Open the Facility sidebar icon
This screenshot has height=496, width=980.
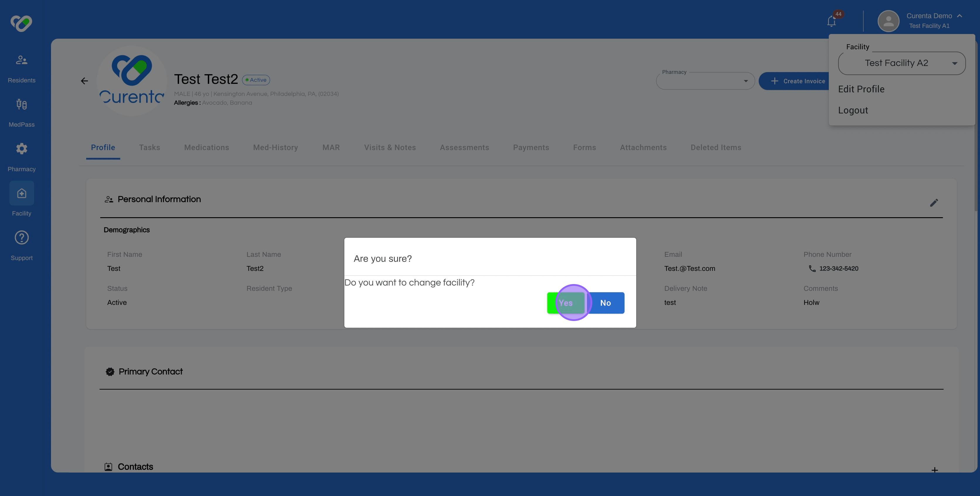point(22,193)
